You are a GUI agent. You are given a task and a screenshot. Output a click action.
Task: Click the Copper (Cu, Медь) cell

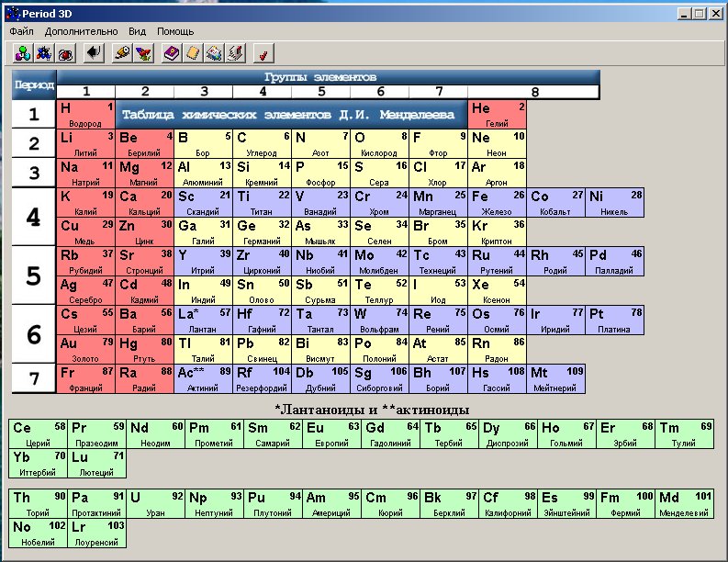[x=86, y=232]
